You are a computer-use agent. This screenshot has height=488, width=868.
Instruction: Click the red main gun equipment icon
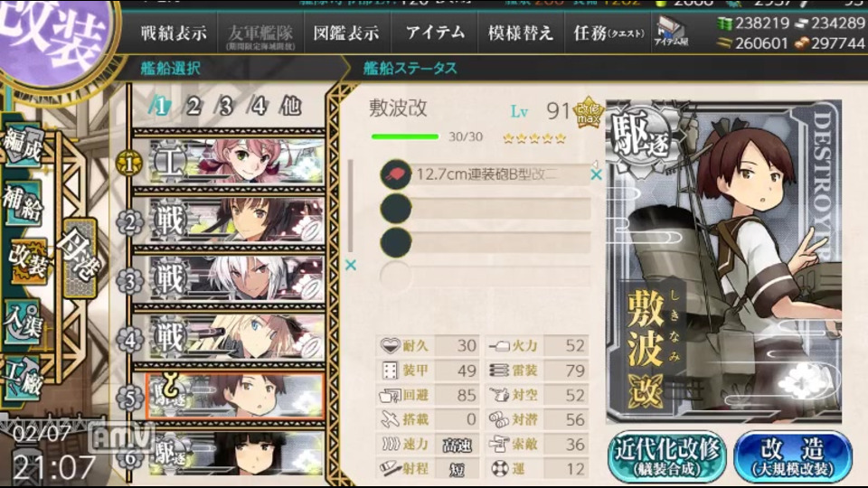(395, 174)
